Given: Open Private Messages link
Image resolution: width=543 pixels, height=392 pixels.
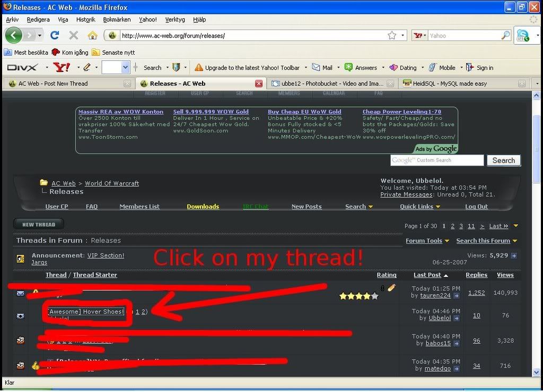Looking at the screenshot, I should coord(406,194).
